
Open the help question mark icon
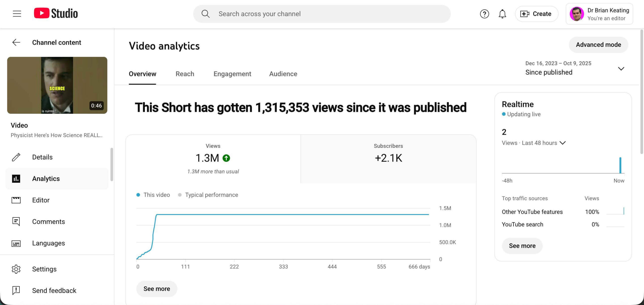484,14
